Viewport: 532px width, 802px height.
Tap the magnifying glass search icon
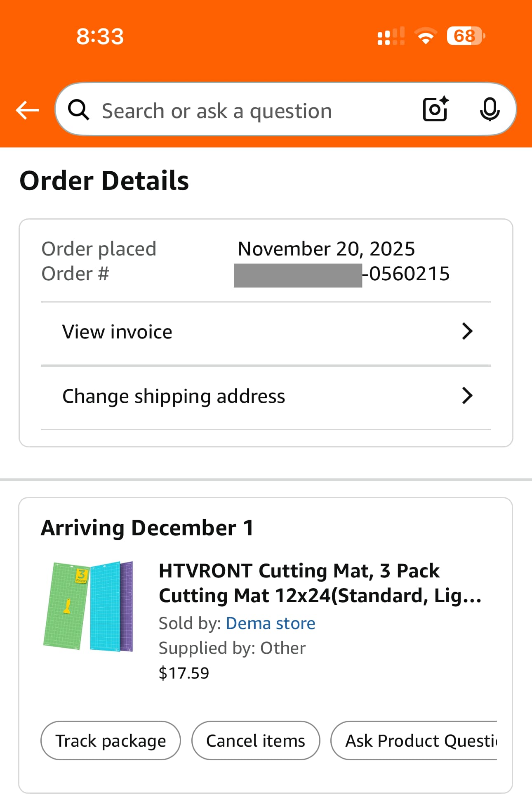pyautogui.click(x=78, y=110)
